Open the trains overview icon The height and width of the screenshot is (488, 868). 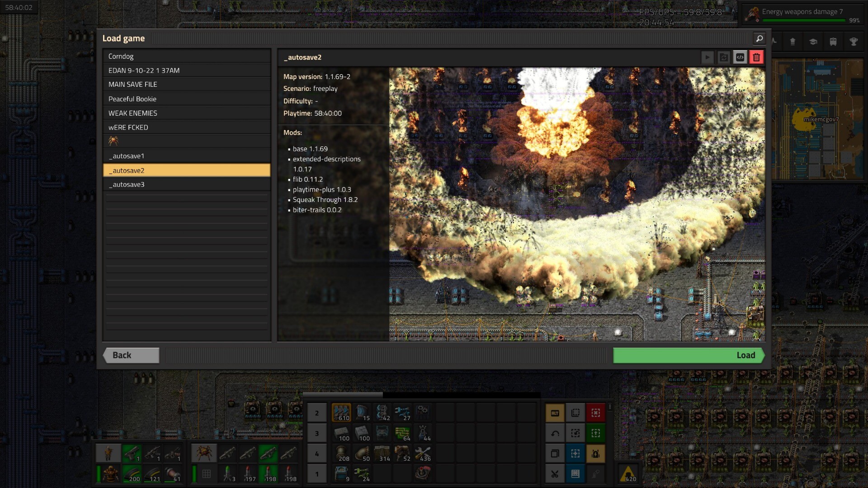tap(833, 42)
